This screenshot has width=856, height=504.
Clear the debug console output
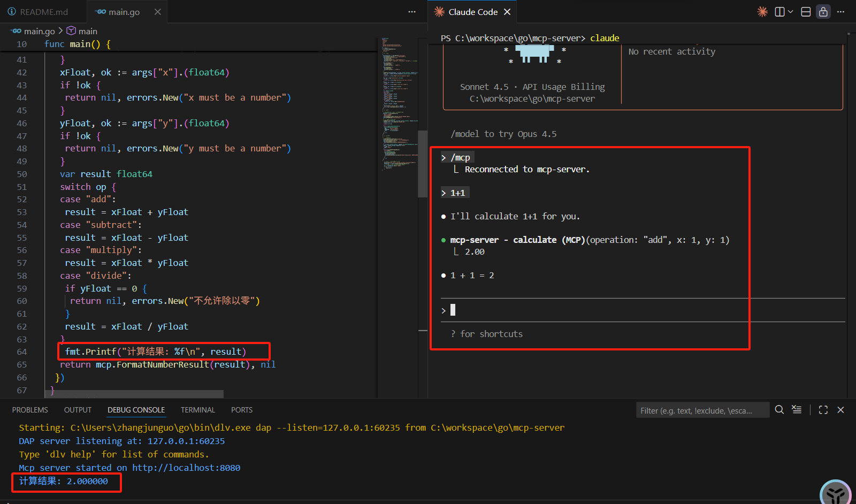click(797, 410)
